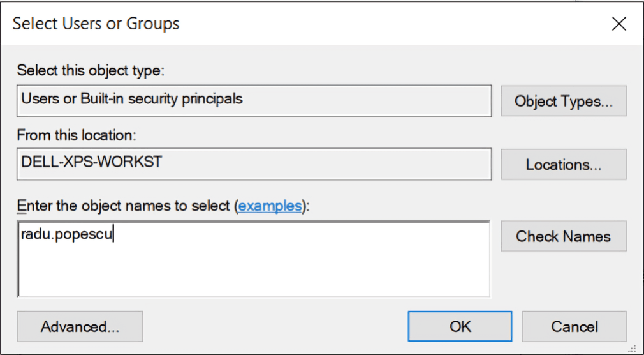Image resolution: width=644 pixels, height=355 pixels.
Task: Validate radu.popescu using Check Names
Action: pos(564,236)
